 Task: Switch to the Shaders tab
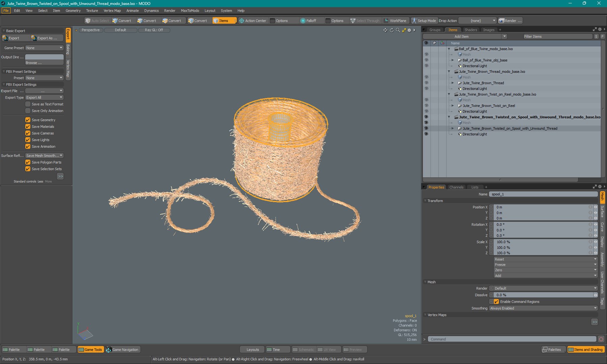[470, 30]
